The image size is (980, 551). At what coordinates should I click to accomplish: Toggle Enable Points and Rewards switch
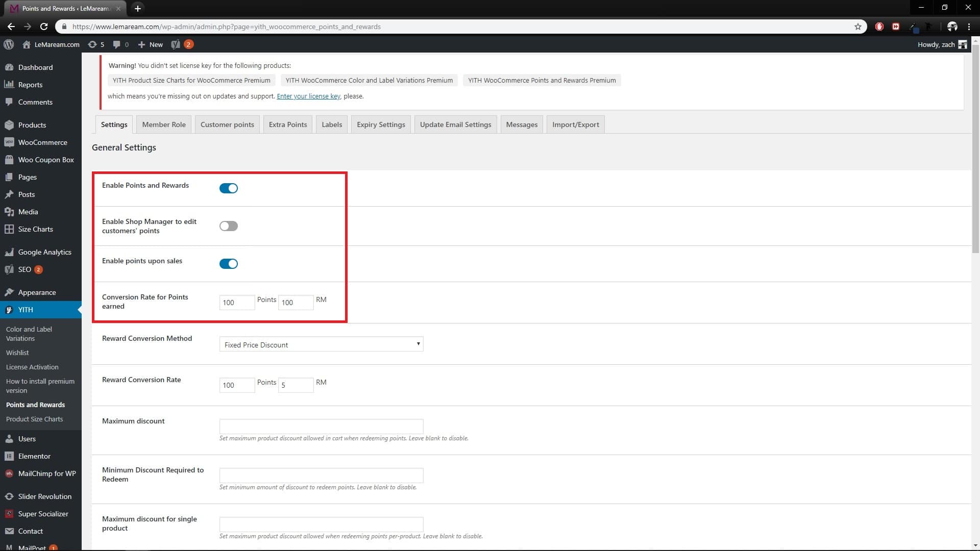point(229,188)
